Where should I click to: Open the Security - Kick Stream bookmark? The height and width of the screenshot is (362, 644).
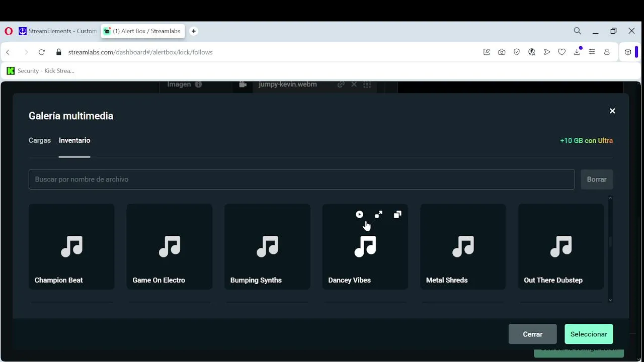41,71
